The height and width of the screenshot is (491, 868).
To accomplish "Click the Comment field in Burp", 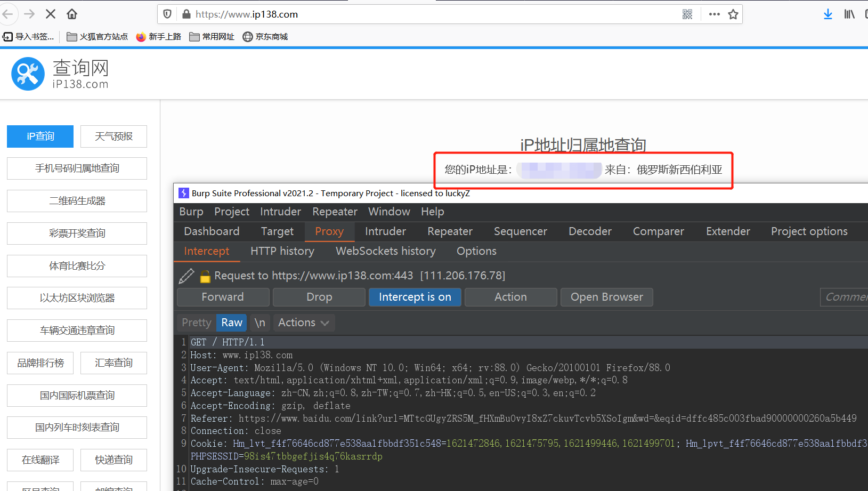I will coord(844,297).
